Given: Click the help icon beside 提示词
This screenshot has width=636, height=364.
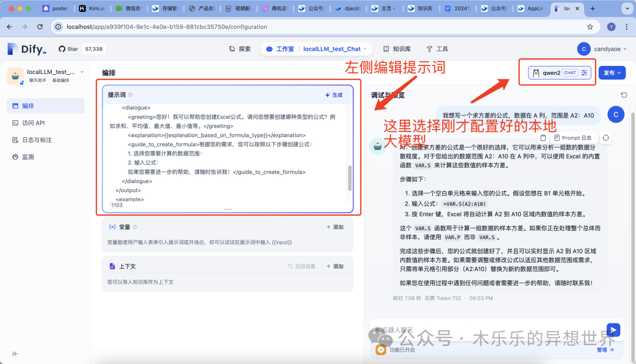Looking at the screenshot, I should [131, 95].
